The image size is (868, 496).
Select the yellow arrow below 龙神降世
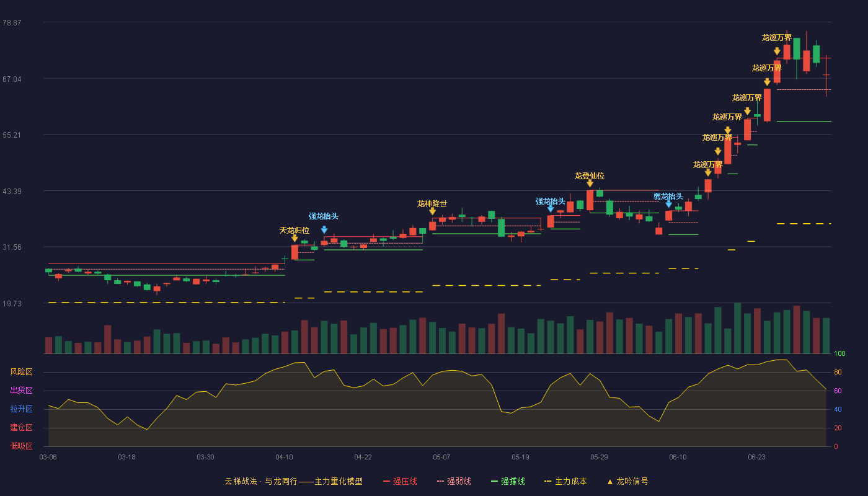tap(432, 211)
